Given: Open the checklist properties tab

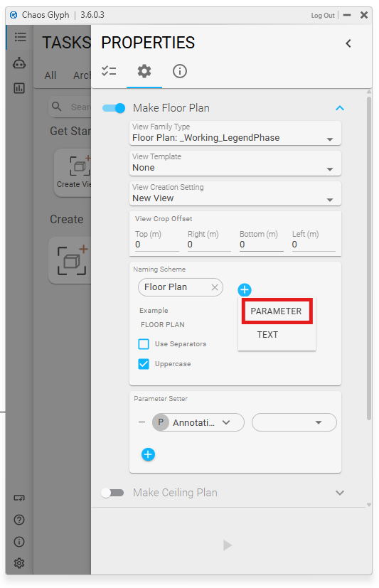Looking at the screenshot, I should click(109, 71).
